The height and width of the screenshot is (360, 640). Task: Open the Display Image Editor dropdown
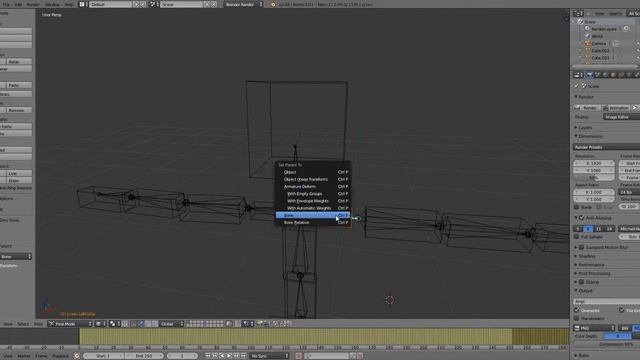[x=621, y=117]
